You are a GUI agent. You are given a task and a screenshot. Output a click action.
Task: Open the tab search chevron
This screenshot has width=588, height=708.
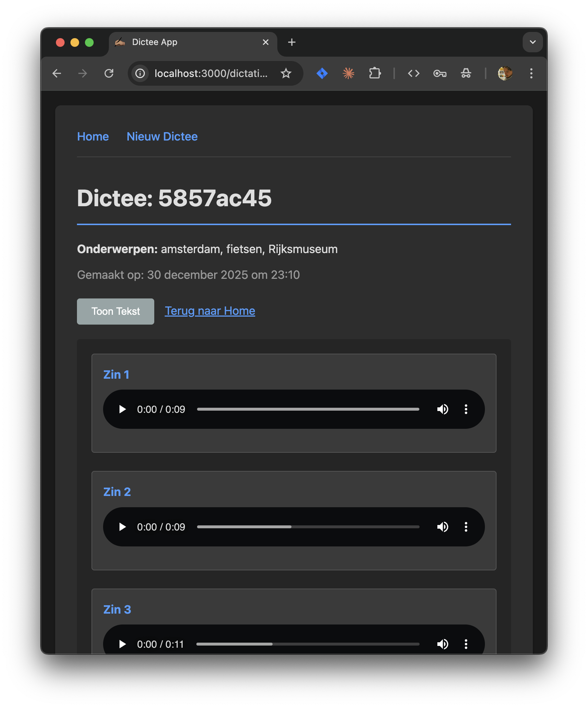click(x=532, y=42)
